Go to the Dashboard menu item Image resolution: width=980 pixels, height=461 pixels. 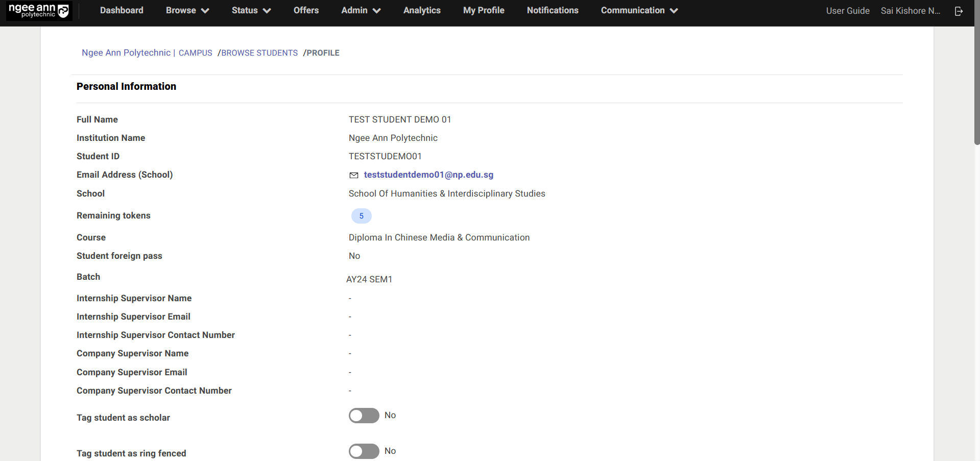point(122,10)
